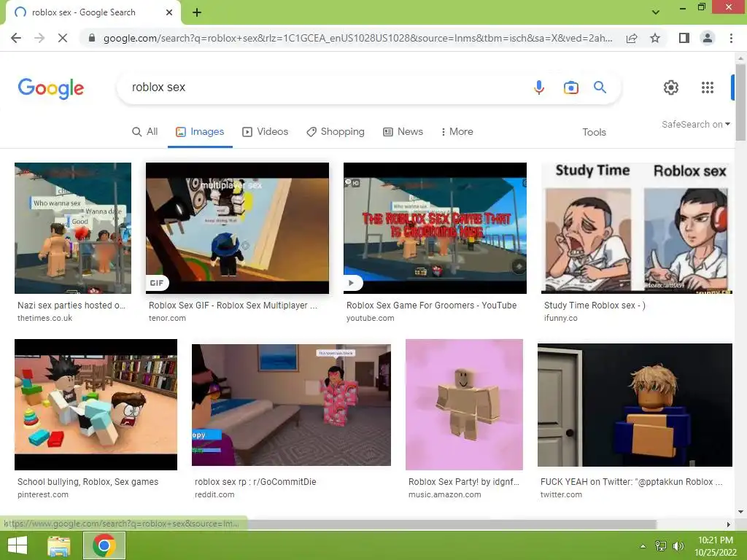Screen dimensions: 747x560
Task: Open the reddit.com result thumbnail
Action: pyautogui.click(x=291, y=405)
